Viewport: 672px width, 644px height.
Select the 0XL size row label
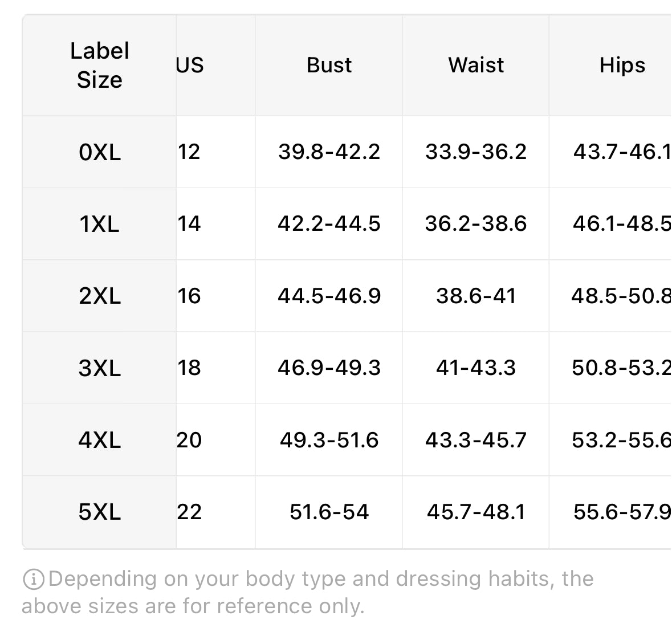(99, 152)
